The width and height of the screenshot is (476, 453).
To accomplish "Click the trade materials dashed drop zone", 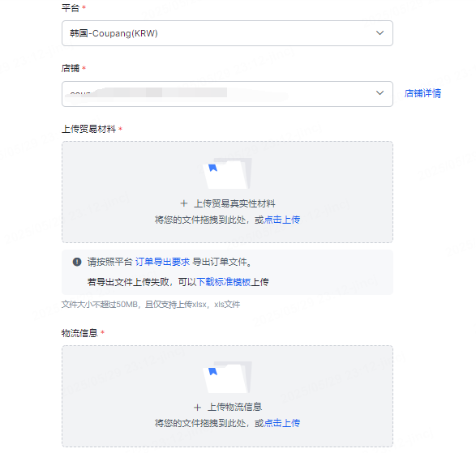I will [x=227, y=192].
